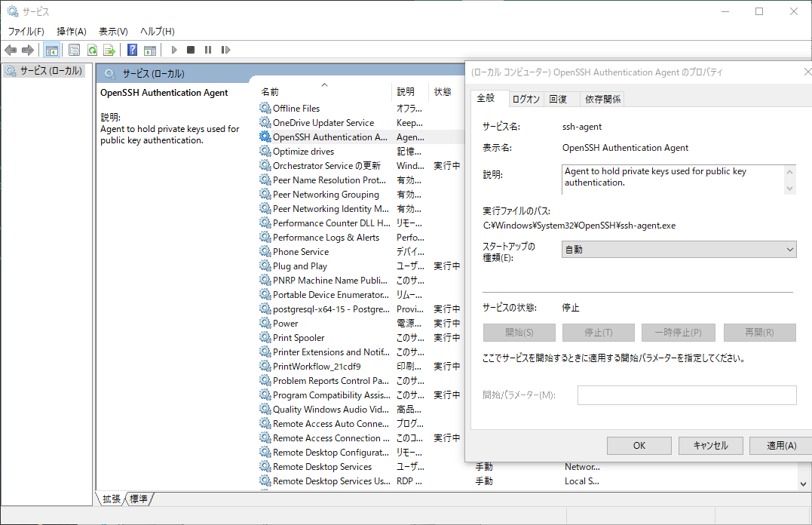
Task: Click the Export List toolbar icon
Action: (109, 50)
